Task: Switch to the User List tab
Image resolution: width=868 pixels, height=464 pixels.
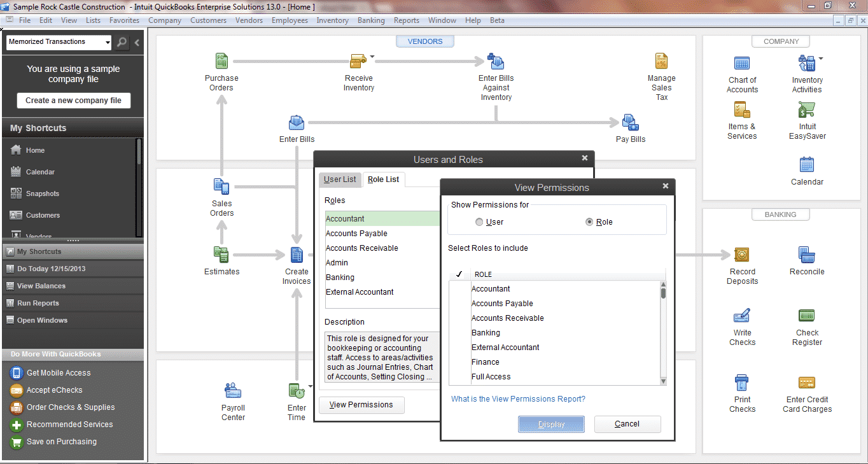Action: pos(340,179)
